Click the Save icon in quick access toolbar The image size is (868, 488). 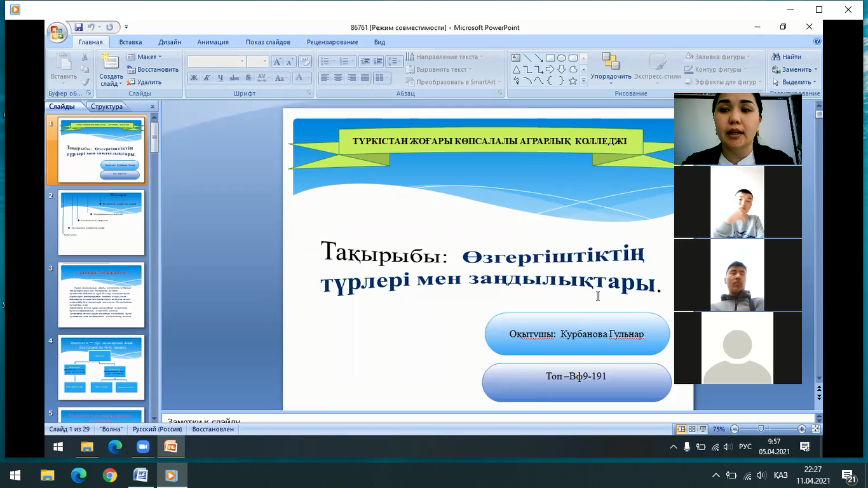pos(79,27)
